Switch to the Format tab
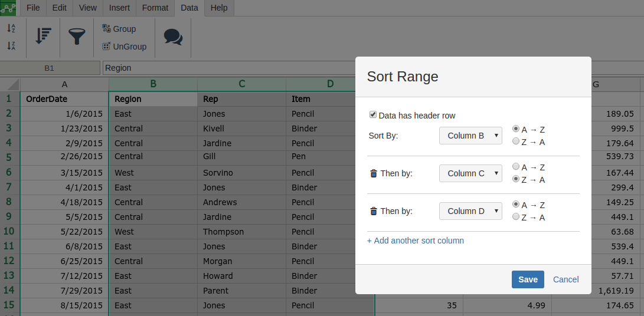Image resolution: width=644 pixels, height=316 pixels. (155, 8)
